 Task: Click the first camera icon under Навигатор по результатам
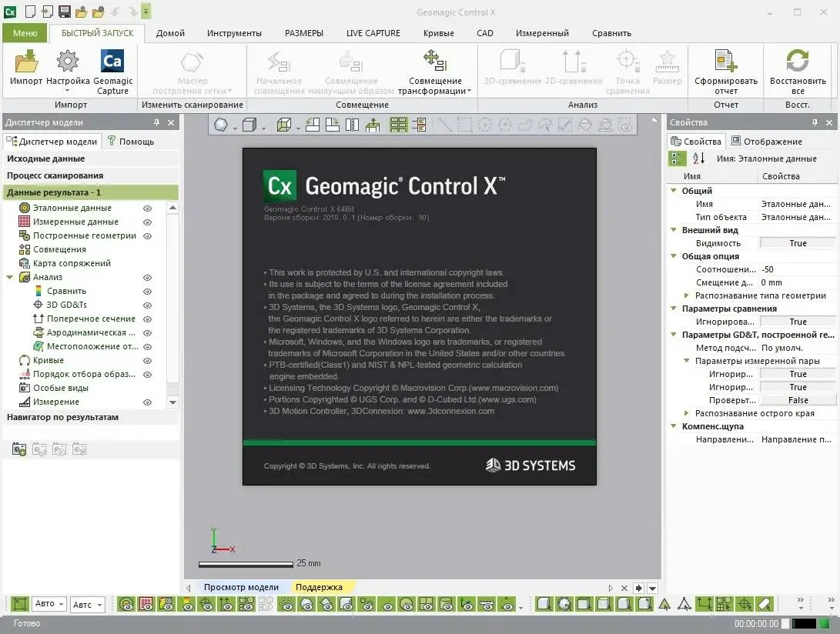[19, 449]
